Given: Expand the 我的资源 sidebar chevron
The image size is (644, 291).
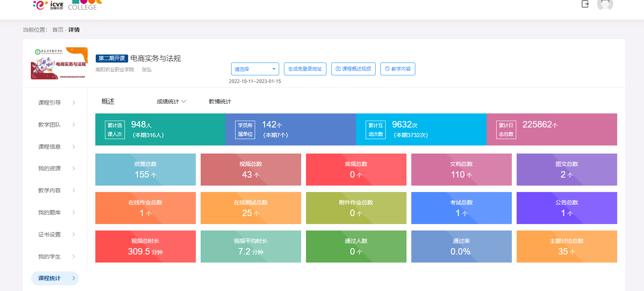Looking at the screenshot, I should point(74,168).
